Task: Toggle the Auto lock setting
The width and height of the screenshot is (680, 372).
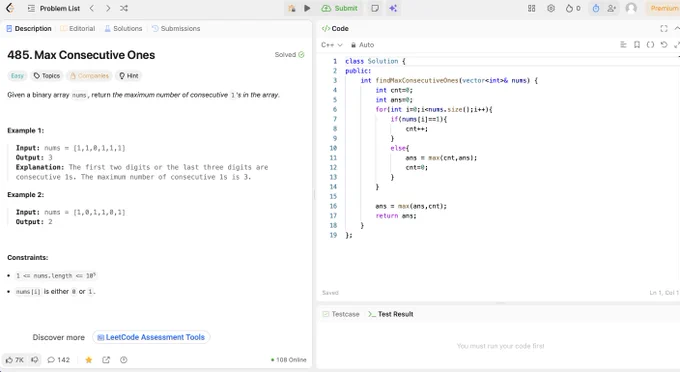Action: (362, 45)
